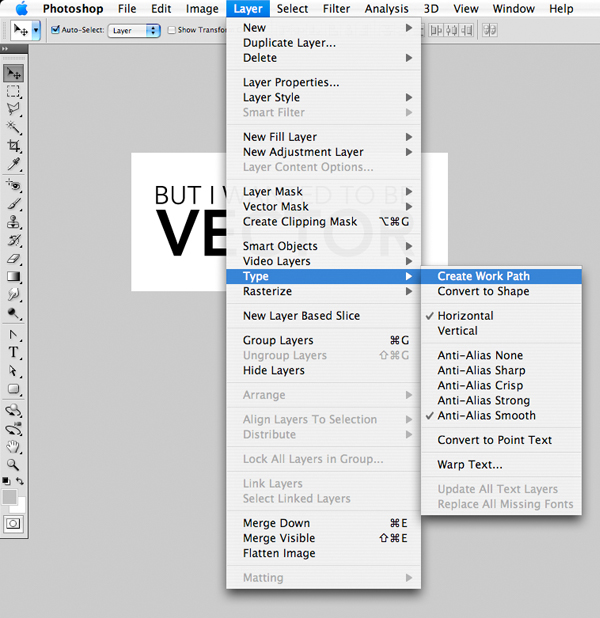The width and height of the screenshot is (600, 618).
Task: Open the Window menu
Action: click(x=513, y=8)
